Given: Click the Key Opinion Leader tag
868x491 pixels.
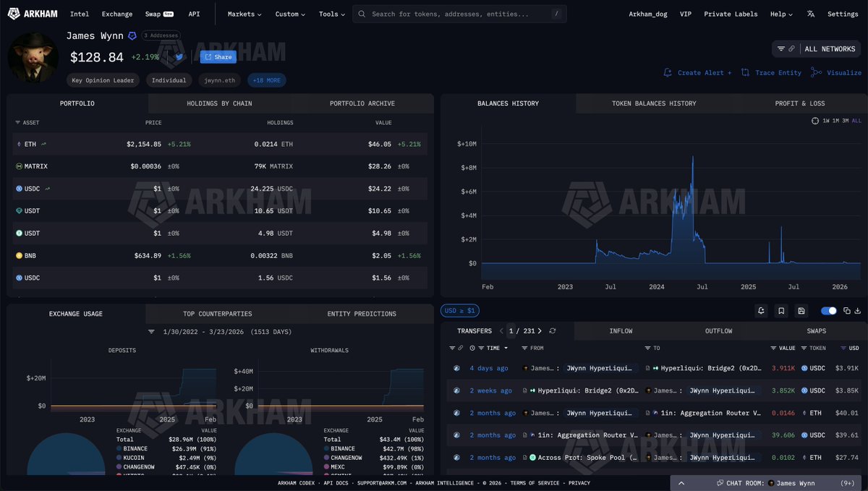Looking at the screenshot, I should click(103, 80).
